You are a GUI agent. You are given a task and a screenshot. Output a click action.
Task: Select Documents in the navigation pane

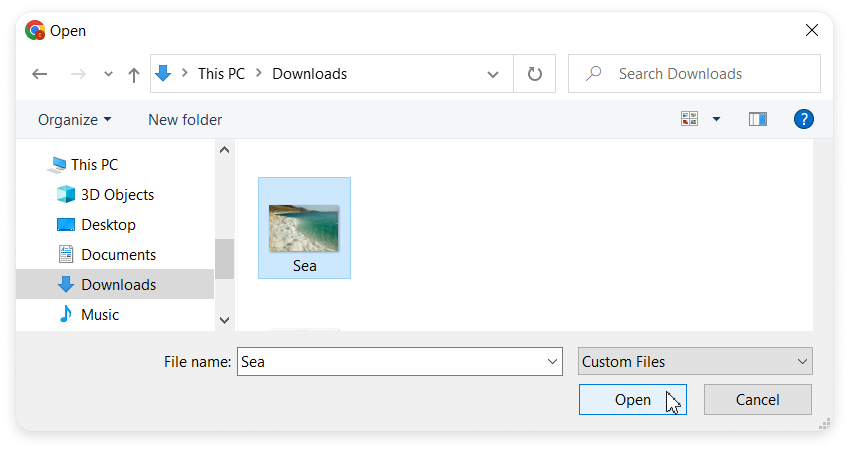coord(118,254)
